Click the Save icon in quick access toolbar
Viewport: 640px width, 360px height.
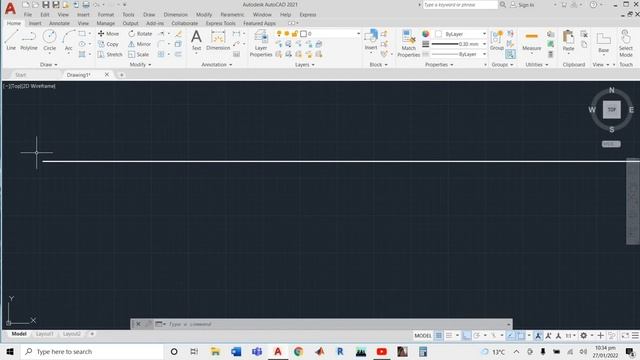coord(46,4)
